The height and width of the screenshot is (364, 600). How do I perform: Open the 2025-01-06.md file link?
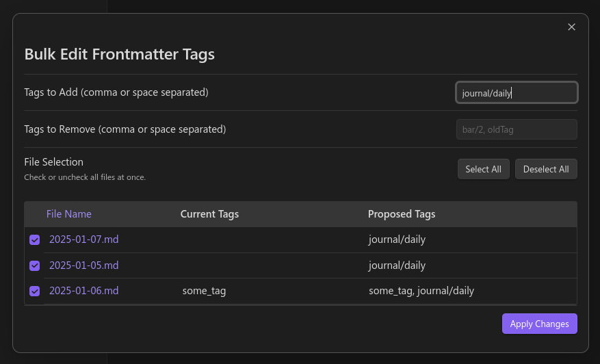[83, 290]
